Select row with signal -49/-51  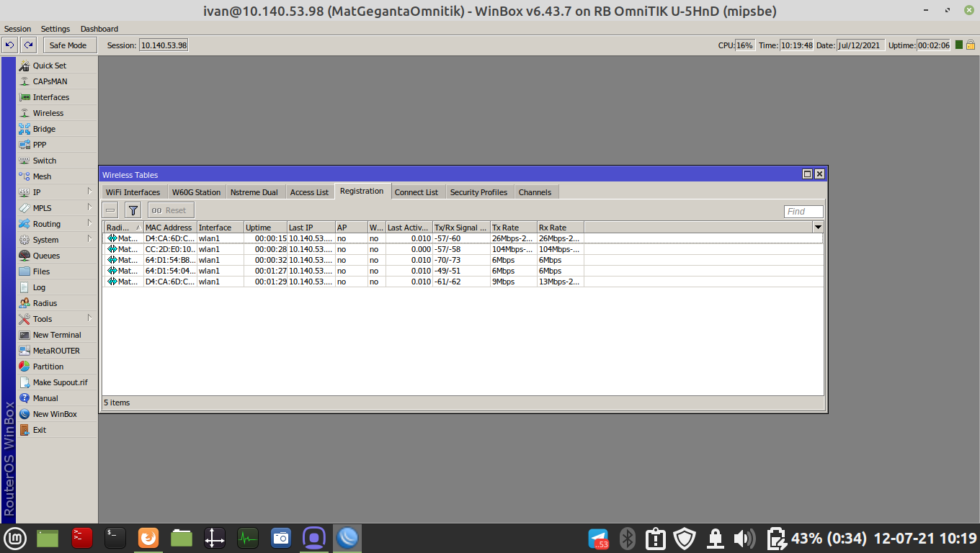pyautogui.click(x=463, y=271)
